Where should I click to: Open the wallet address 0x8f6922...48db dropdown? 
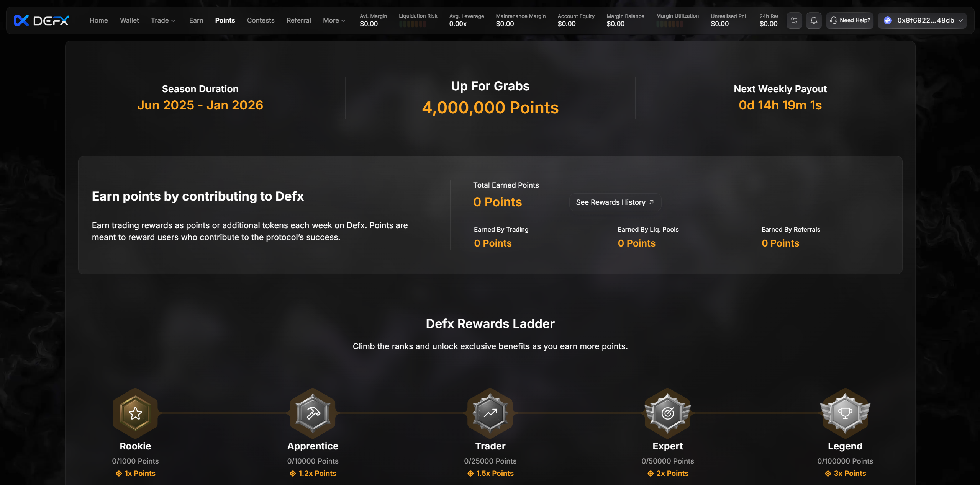coord(922,20)
